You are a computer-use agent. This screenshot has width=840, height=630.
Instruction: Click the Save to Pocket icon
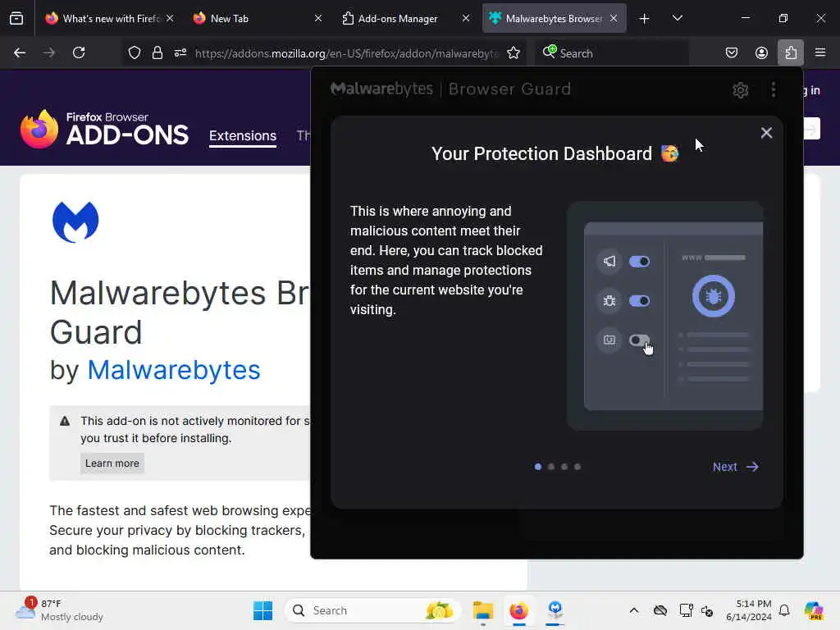tap(731, 52)
